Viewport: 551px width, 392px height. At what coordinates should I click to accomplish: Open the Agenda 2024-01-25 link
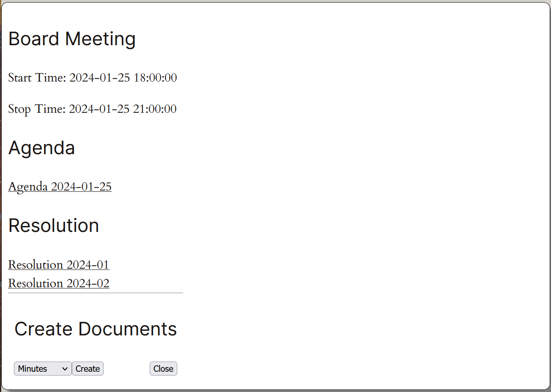point(60,187)
